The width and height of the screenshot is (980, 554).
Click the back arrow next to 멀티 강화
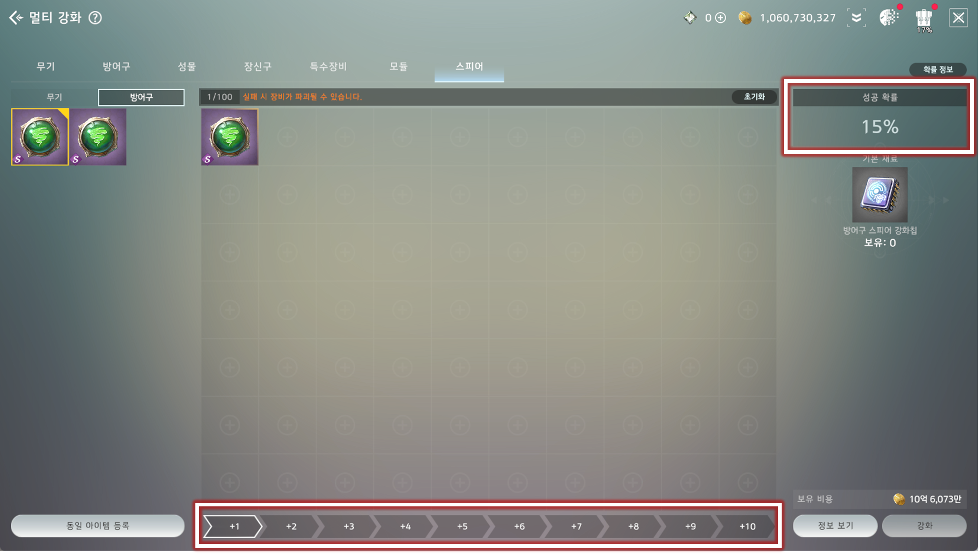[16, 17]
